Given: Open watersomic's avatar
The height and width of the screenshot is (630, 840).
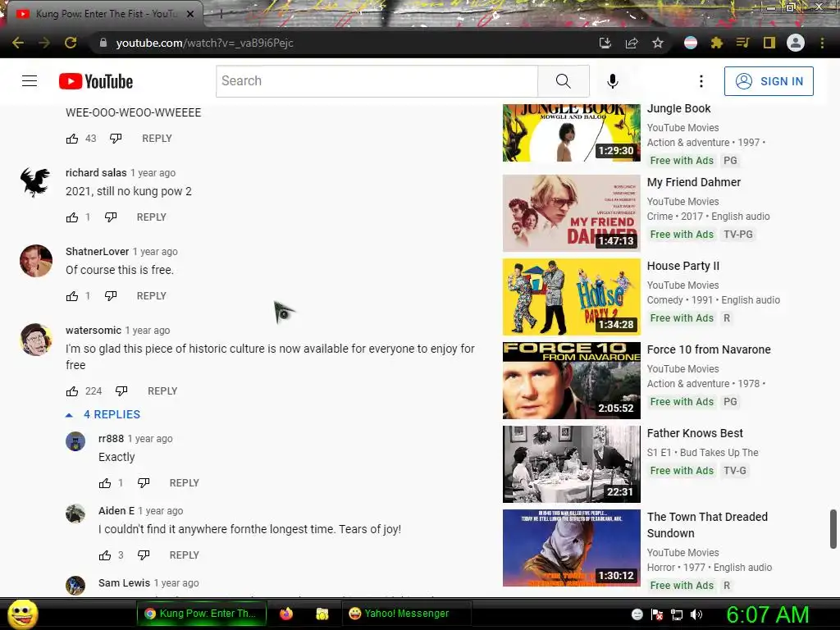Looking at the screenshot, I should pyautogui.click(x=36, y=340).
